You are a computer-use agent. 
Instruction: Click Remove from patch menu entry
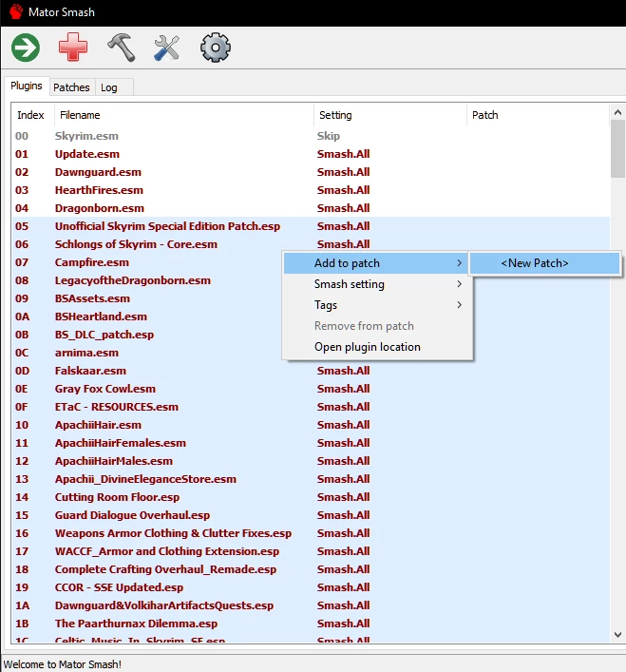(x=377, y=326)
